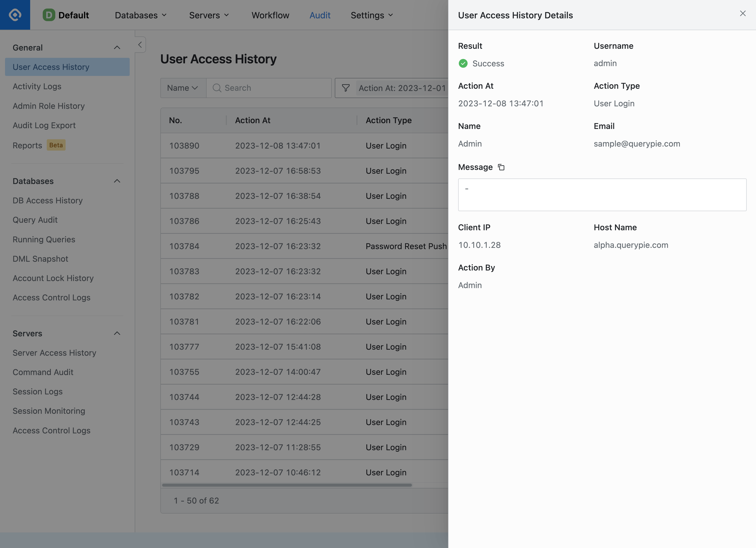Select User Access History in sidebar
The height and width of the screenshot is (548, 756).
point(67,67)
